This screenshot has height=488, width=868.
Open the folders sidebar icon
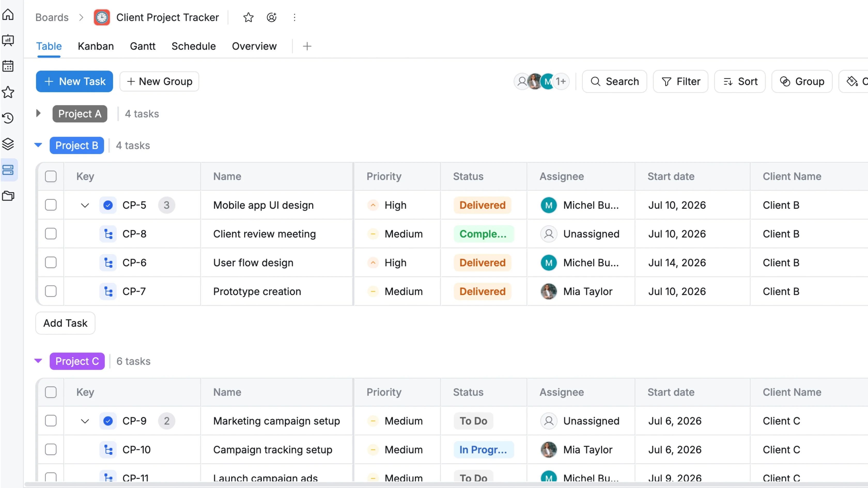(x=8, y=196)
